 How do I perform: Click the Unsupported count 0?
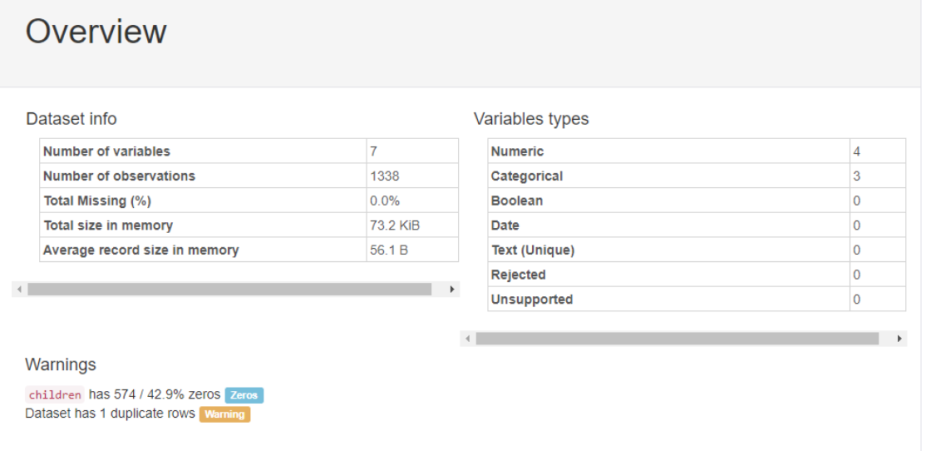(857, 299)
